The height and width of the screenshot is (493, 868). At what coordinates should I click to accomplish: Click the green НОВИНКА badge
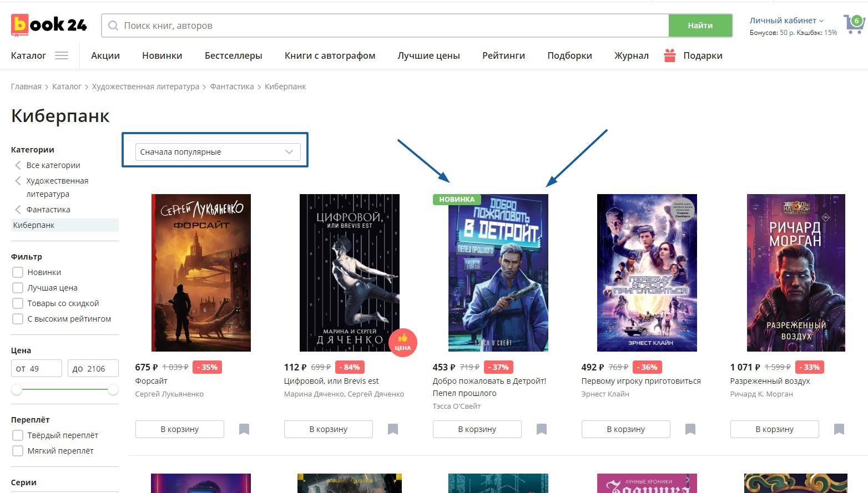[x=457, y=199]
